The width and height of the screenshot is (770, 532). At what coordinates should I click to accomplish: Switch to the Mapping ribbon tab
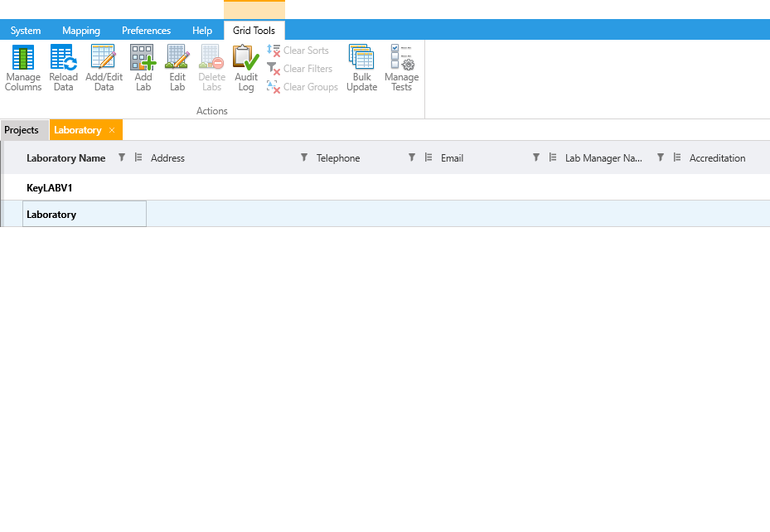point(81,31)
